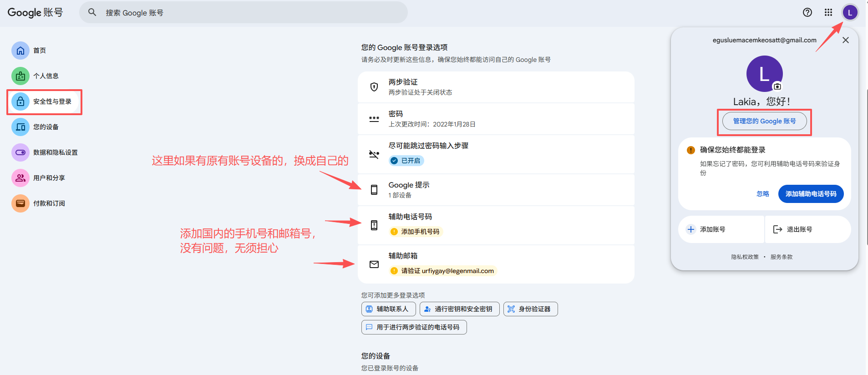Click the phone icon in Google 提示 row

click(x=374, y=190)
